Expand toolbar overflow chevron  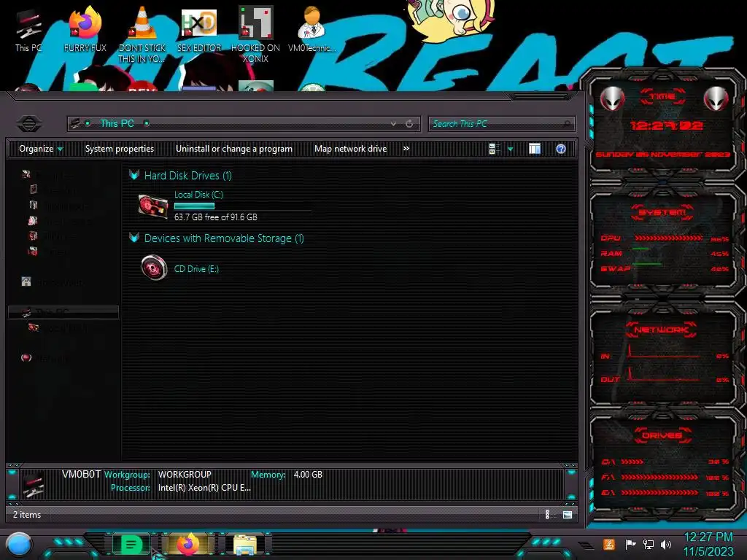tap(406, 149)
